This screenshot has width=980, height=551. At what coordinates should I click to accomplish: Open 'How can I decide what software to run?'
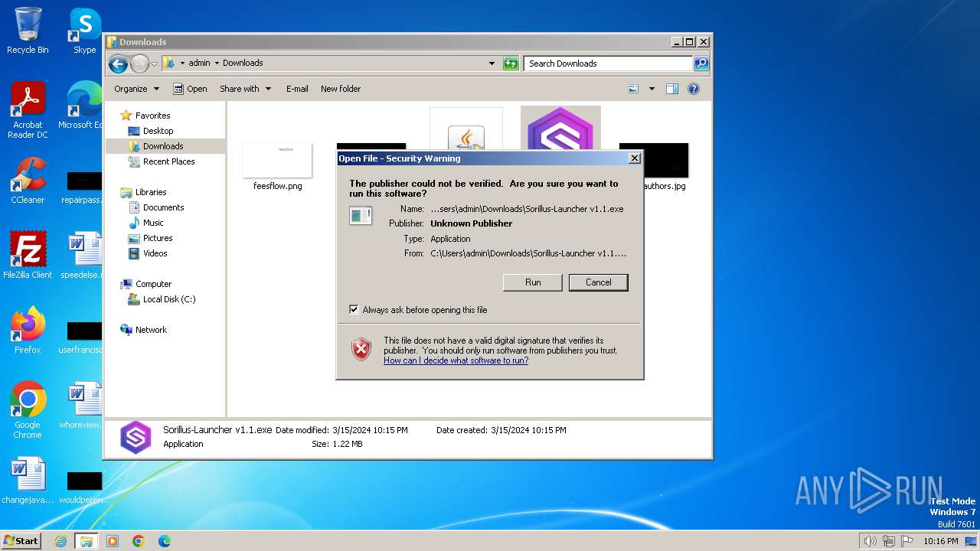pos(456,360)
